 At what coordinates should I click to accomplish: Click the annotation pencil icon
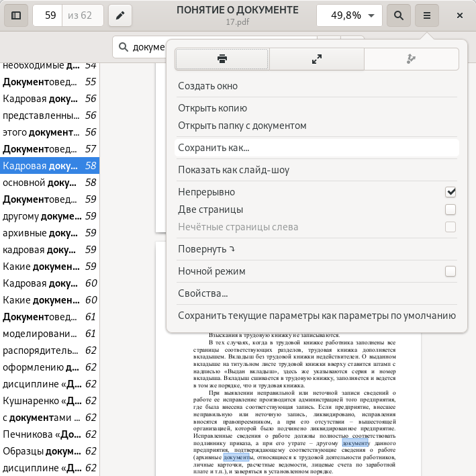120,15
